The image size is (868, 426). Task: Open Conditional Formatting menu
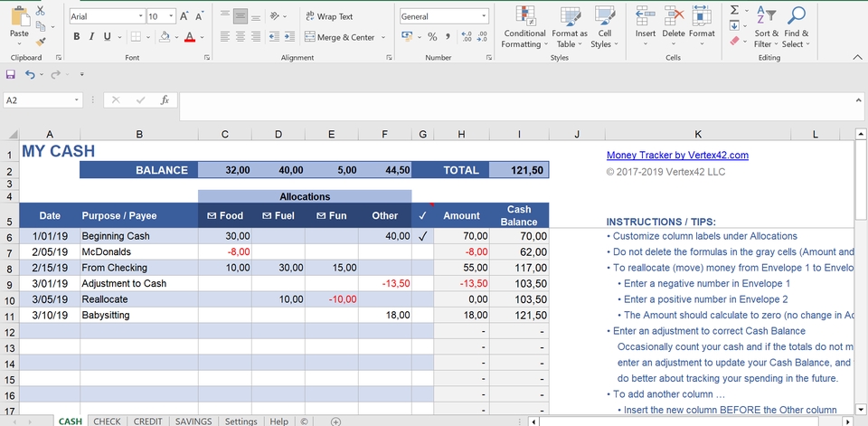click(524, 27)
